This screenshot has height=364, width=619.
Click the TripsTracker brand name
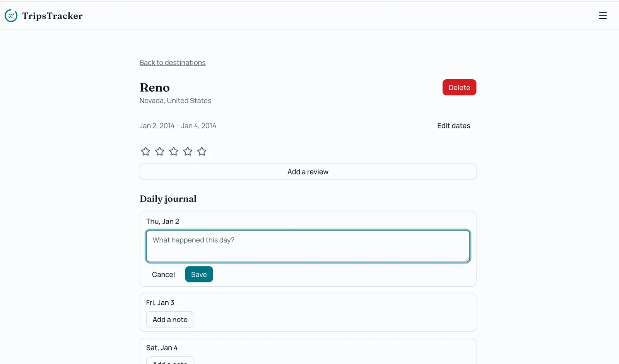tap(52, 16)
